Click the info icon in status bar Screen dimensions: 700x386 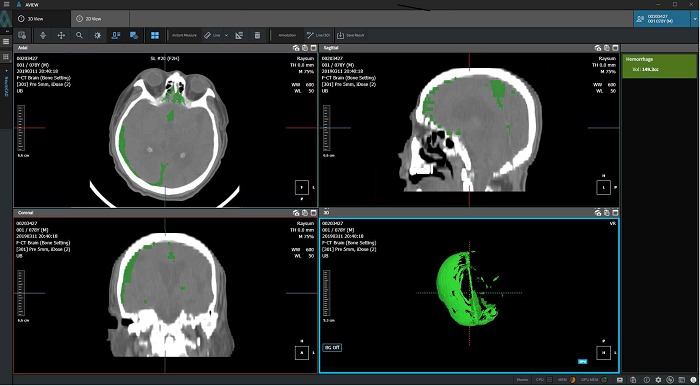[646, 380]
